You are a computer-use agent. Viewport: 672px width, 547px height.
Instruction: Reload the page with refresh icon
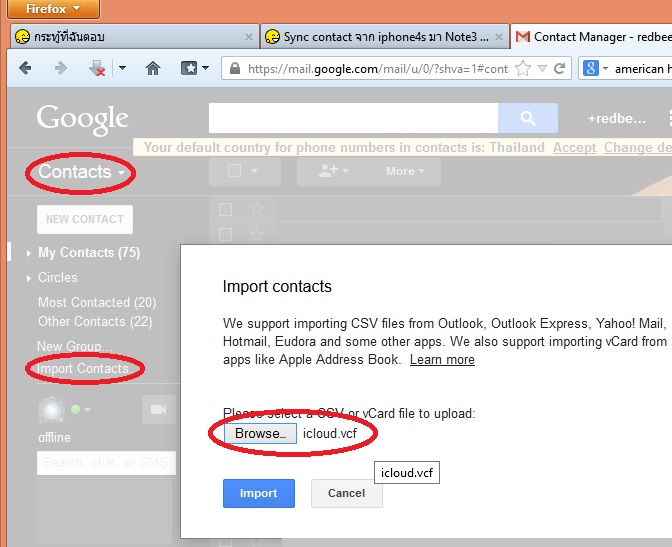pyautogui.click(x=559, y=68)
